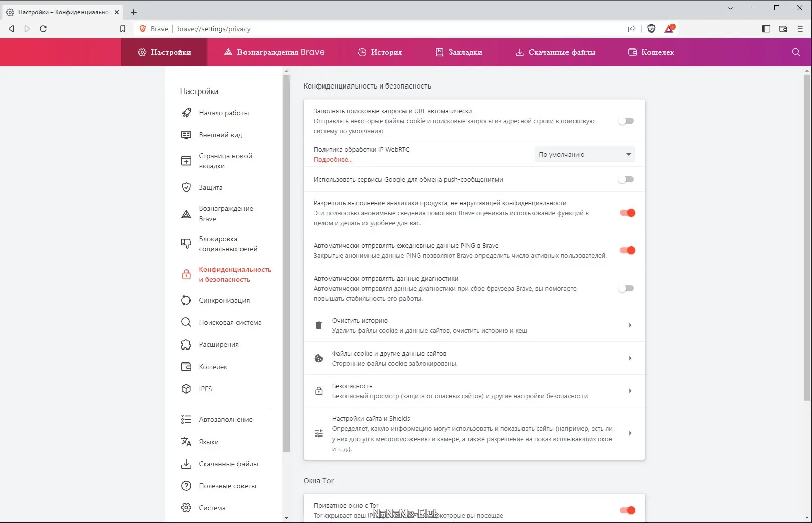The image size is (812, 523).
Task: Switch to the История tab
Action: point(381,52)
